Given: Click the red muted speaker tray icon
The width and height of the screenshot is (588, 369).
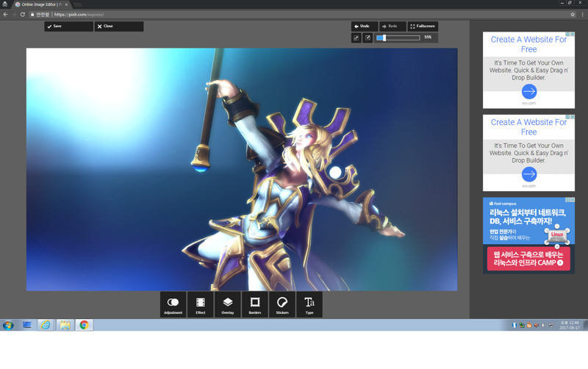Looking at the screenshot, I should click(x=537, y=325).
